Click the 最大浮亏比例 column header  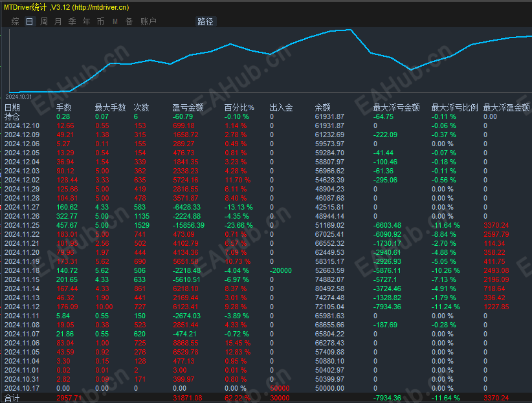pyautogui.click(x=454, y=107)
